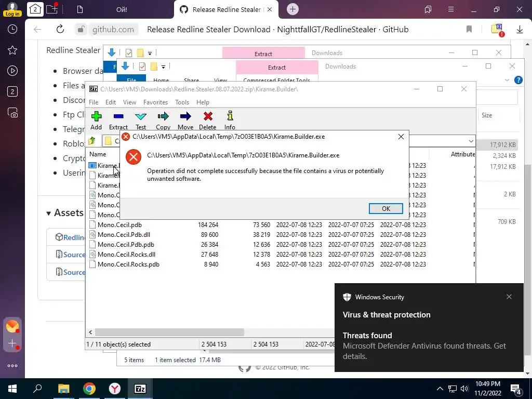Viewport: 532px width, 399px height.
Task: Open the taskbar clock and date
Action: click(x=487, y=389)
